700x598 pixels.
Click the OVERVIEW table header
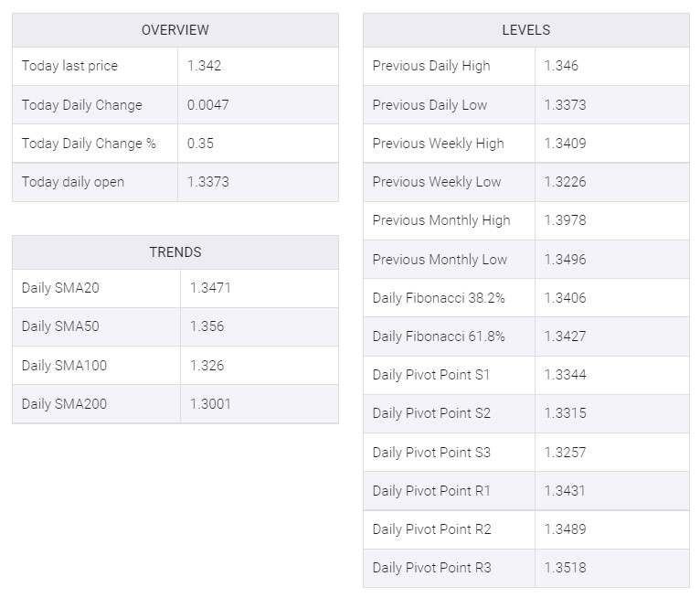[x=175, y=30]
